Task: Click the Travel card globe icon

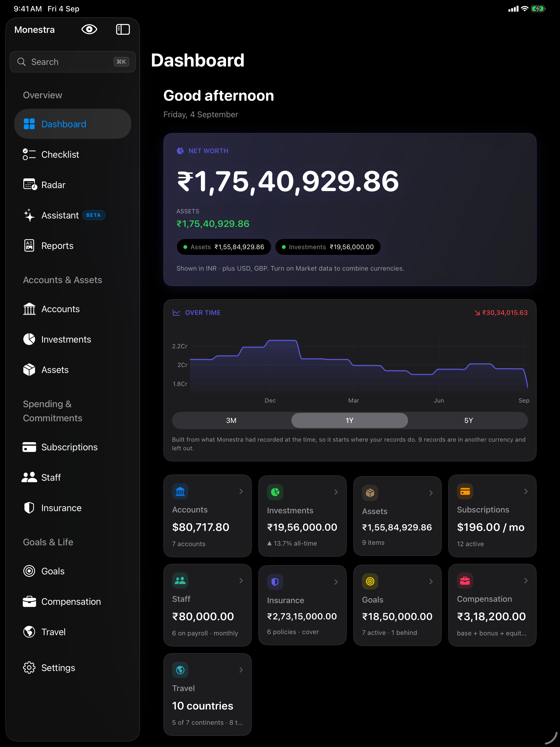Action: point(180,670)
